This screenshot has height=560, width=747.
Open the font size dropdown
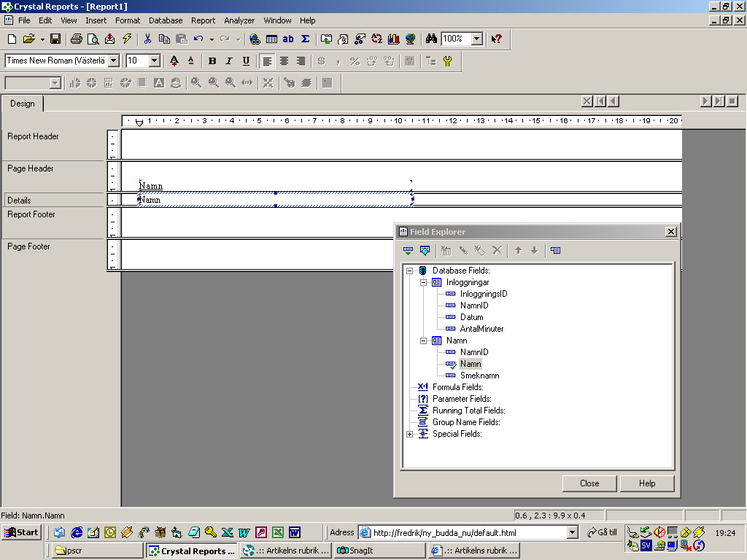pos(155,61)
